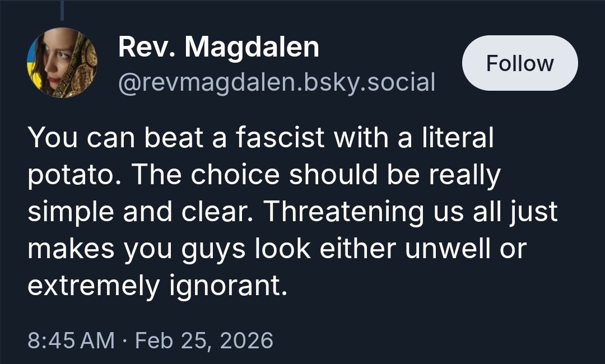The image size is (605, 364).
Task: Open the @revmagdalen.bsky.social handle link
Action: tap(276, 82)
